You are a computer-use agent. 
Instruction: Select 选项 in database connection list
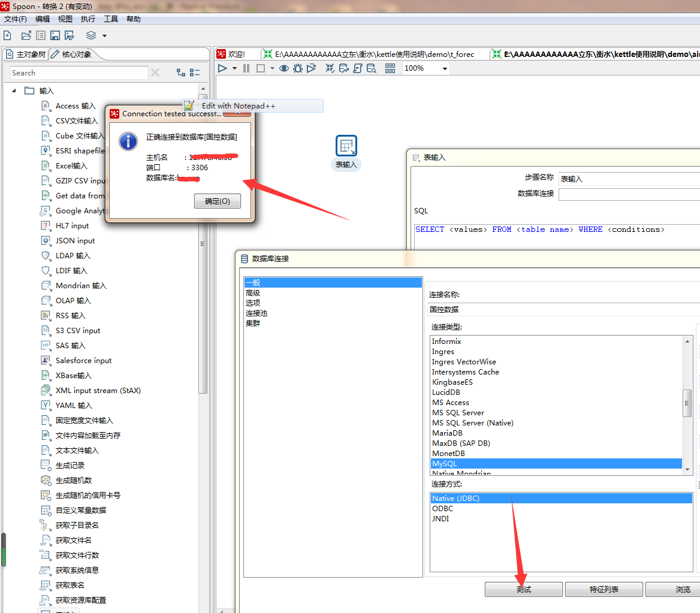[x=253, y=303]
